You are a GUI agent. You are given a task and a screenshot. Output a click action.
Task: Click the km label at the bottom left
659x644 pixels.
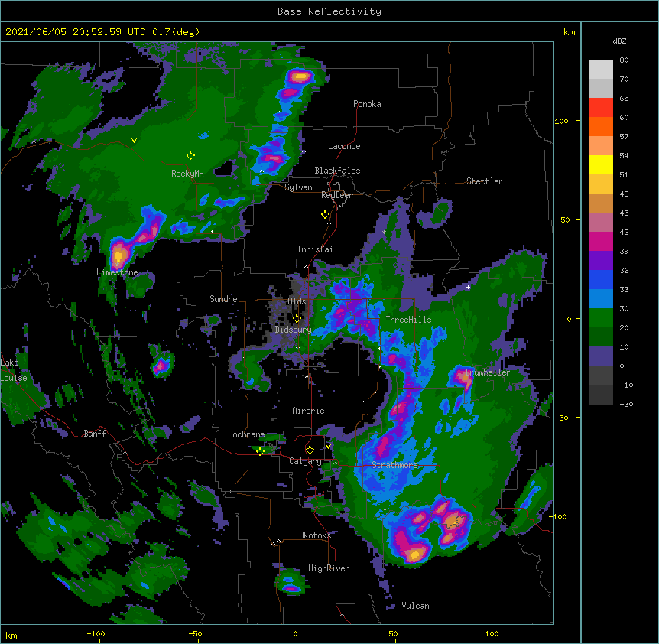click(x=11, y=635)
